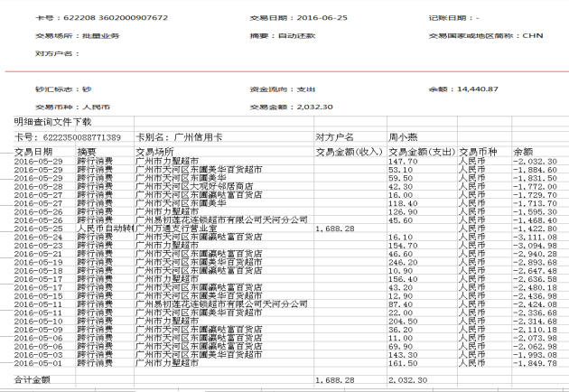Click the 交易金额(支出) column header
Viewport: 569px width, 392px height.
coord(421,152)
